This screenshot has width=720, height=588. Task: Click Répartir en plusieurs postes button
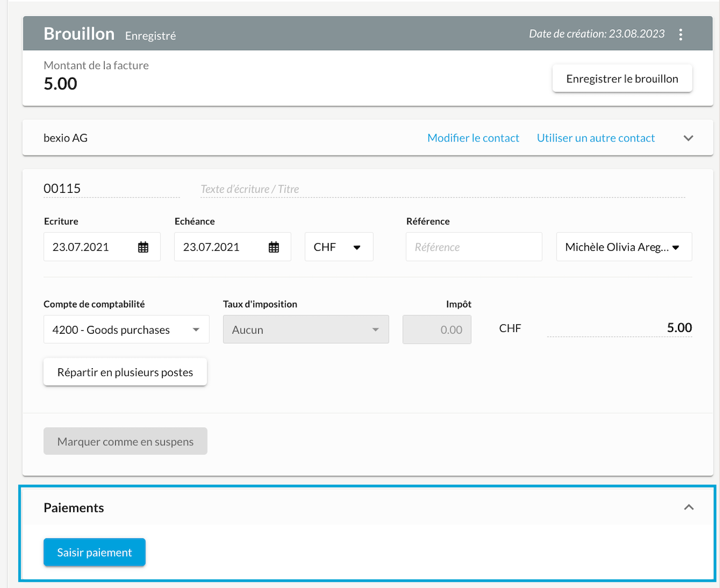[x=125, y=372]
